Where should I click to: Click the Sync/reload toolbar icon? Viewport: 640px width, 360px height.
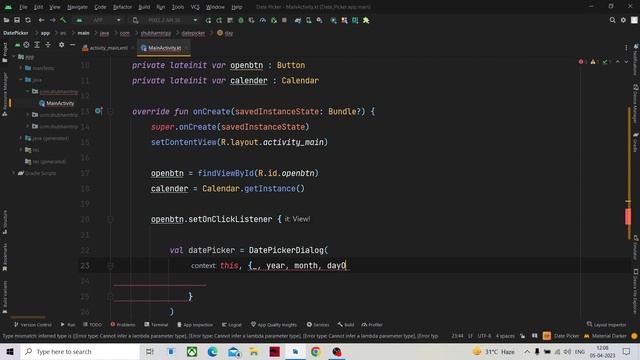point(28,20)
